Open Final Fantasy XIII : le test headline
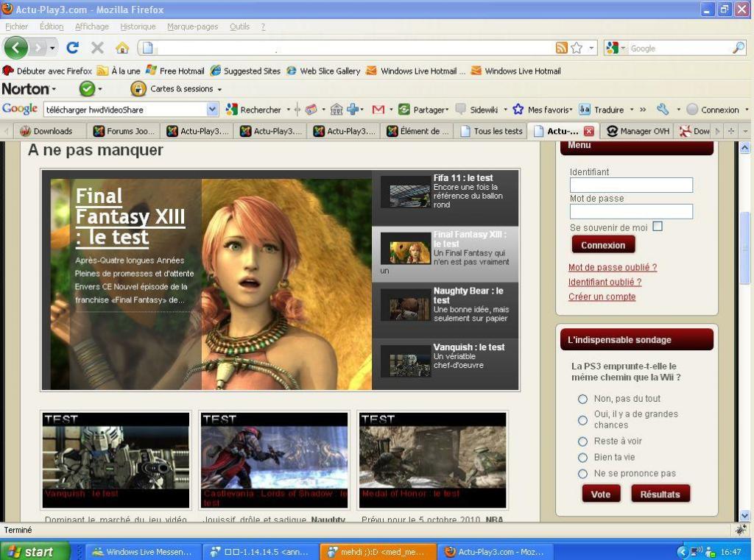Viewport: 754px width, 560px height. [x=130, y=216]
